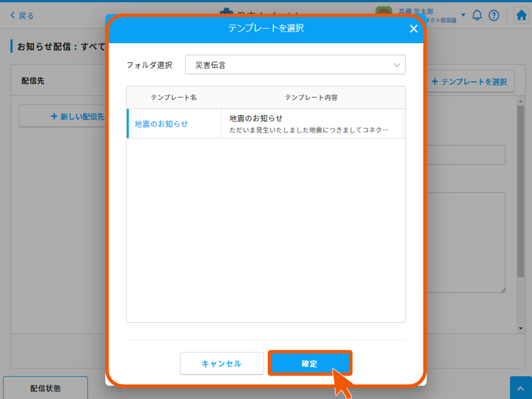Click the scrollbar down arrow
This screenshot has width=532, height=399.
[x=521, y=329]
